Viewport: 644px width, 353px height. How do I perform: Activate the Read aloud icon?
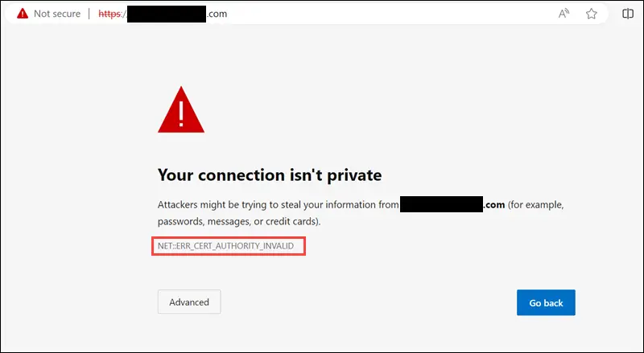pos(564,14)
